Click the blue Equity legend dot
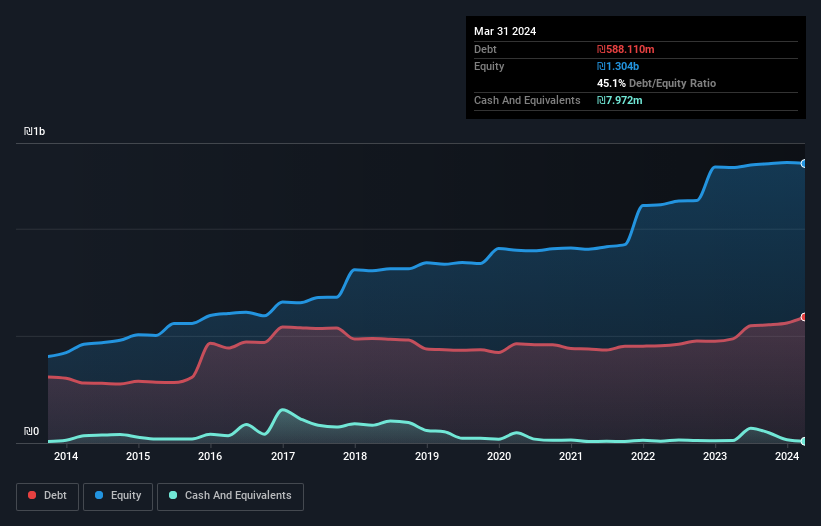The image size is (821, 526). click(99, 495)
